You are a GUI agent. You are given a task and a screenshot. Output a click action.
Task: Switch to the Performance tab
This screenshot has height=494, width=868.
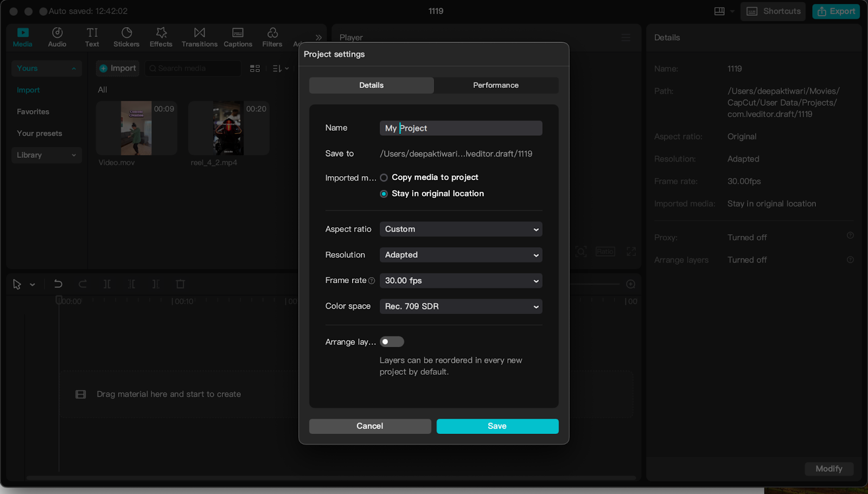click(495, 85)
